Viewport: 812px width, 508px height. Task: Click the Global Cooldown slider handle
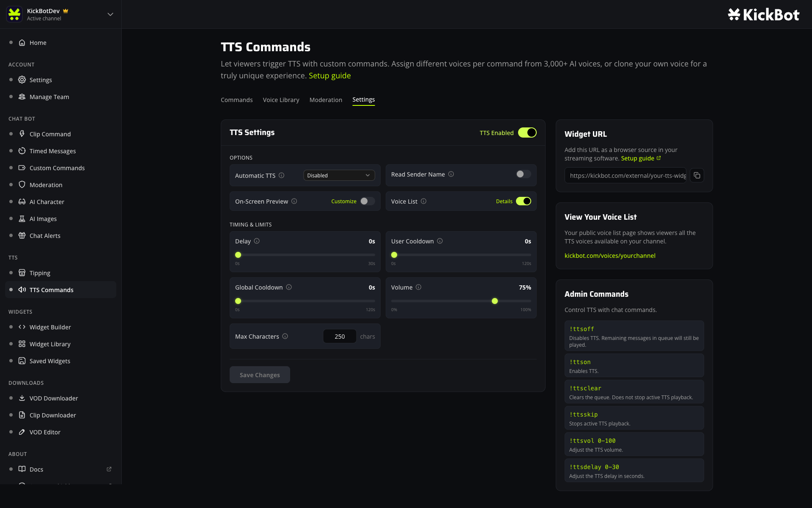(x=238, y=301)
